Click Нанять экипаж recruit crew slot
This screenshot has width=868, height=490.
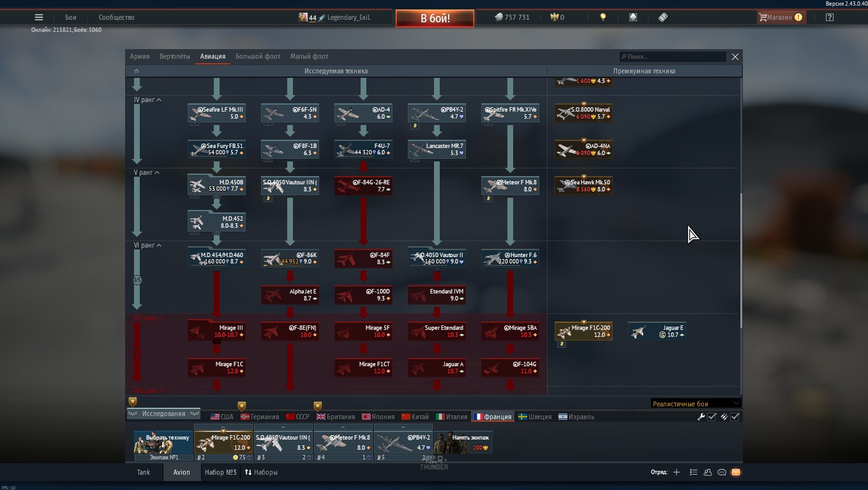coord(463,443)
